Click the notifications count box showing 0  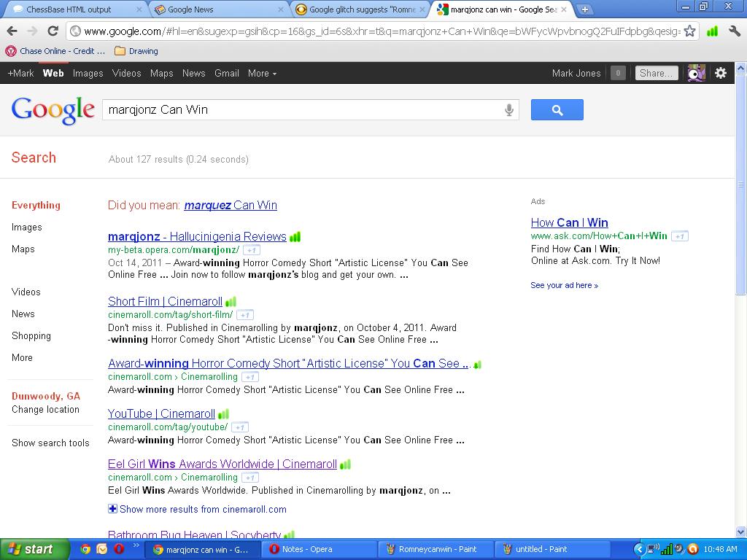point(618,73)
